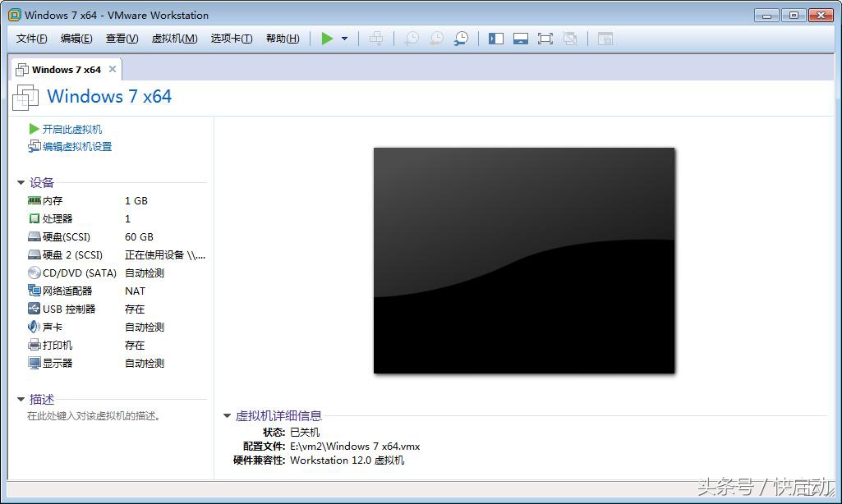Click the memory device icon
The width and height of the screenshot is (842, 504).
pyautogui.click(x=34, y=200)
